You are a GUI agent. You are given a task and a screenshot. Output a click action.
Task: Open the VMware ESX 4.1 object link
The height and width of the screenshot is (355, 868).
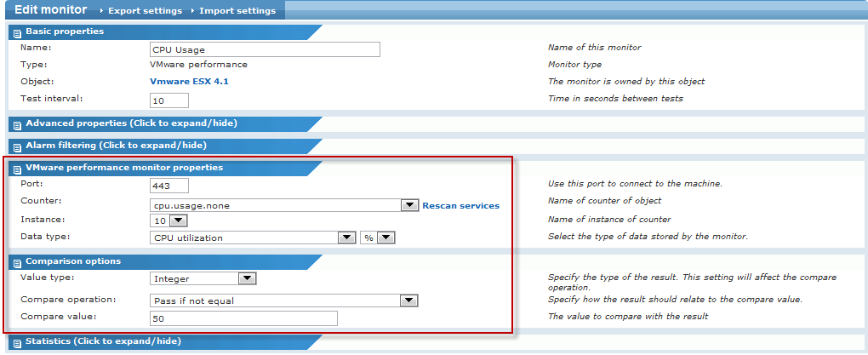click(x=189, y=82)
